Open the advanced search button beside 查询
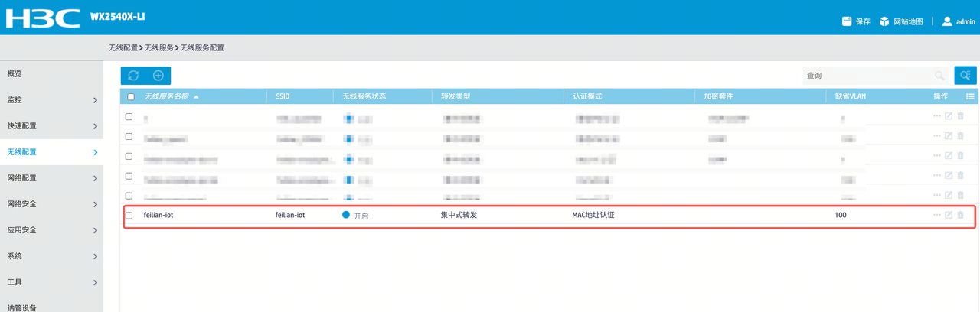The image size is (980, 312). click(x=965, y=76)
